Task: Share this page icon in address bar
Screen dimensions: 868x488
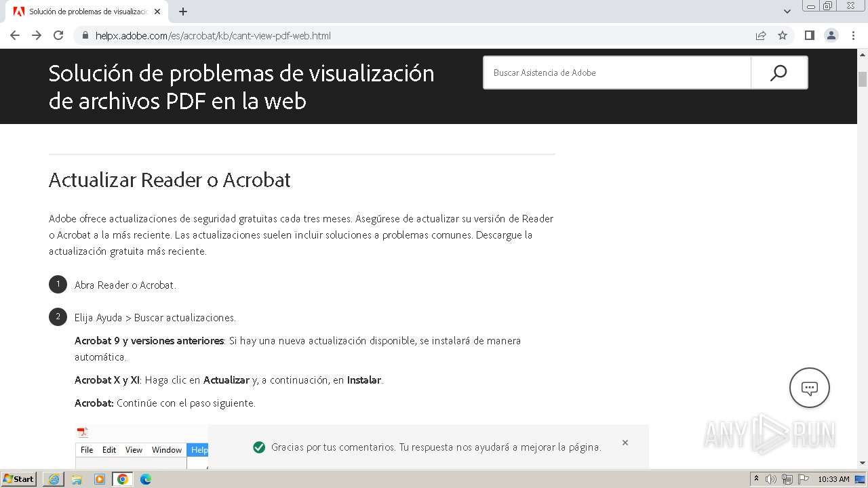Action: [761, 35]
